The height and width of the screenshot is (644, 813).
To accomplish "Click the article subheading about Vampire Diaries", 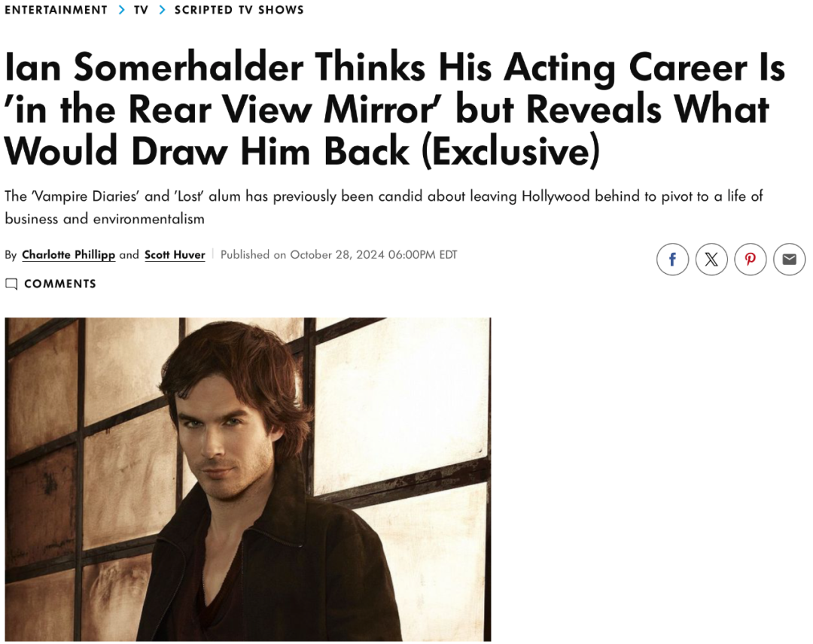I will coord(384,207).
